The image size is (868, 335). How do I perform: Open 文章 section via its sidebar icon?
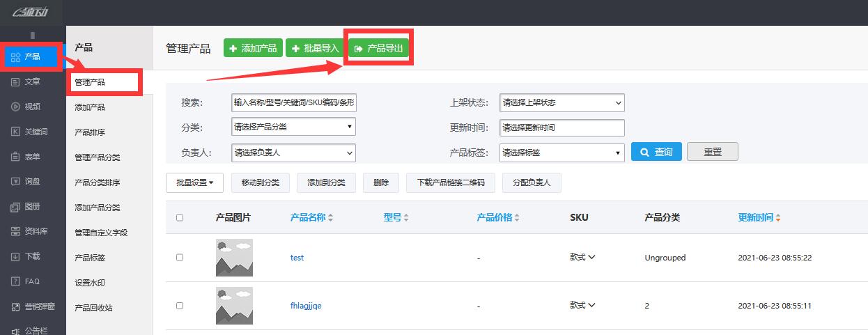15,81
